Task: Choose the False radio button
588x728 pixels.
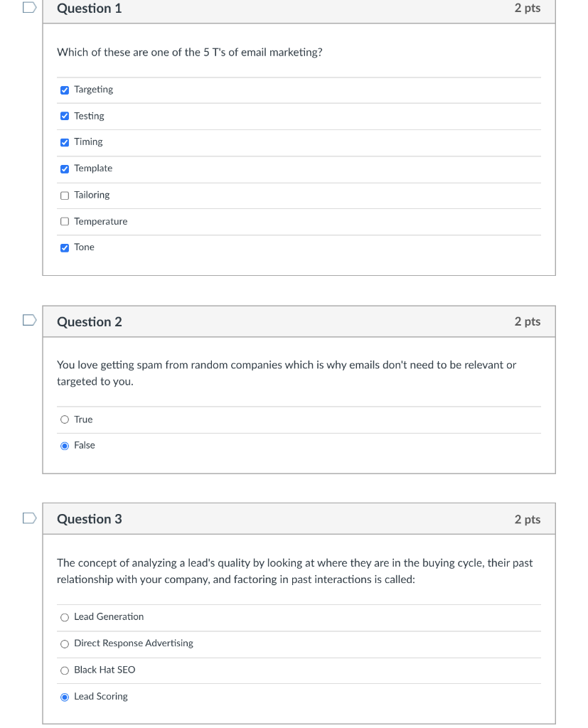Action: [65, 446]
